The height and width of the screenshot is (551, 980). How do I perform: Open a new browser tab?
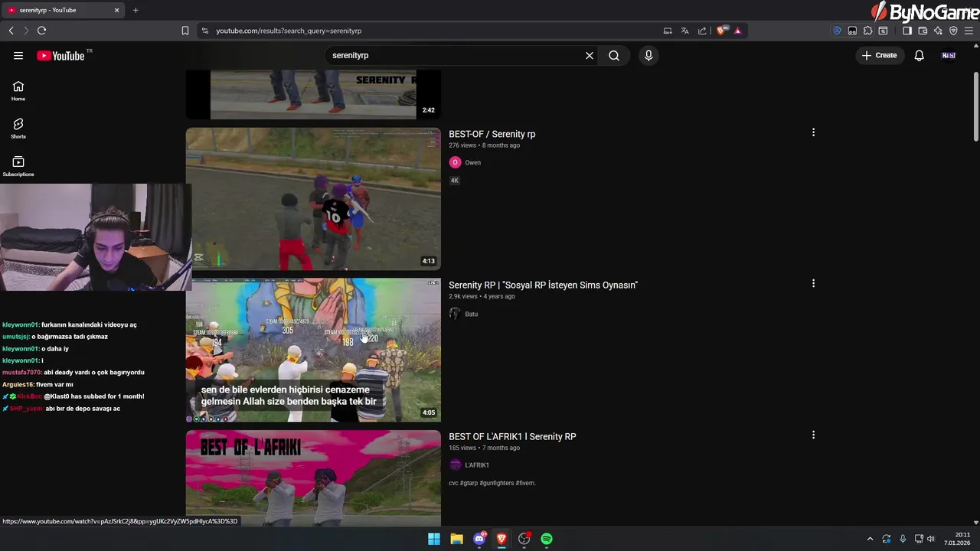coord(136,10)
